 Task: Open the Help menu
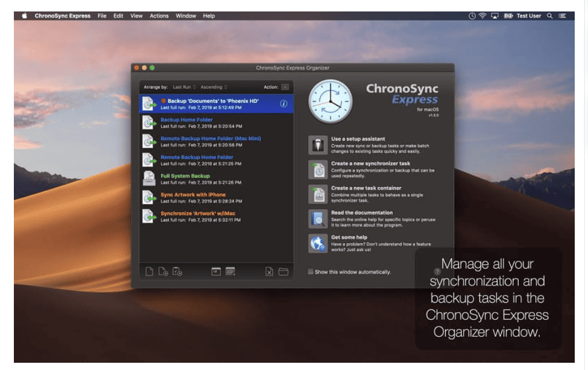[209, 16]
